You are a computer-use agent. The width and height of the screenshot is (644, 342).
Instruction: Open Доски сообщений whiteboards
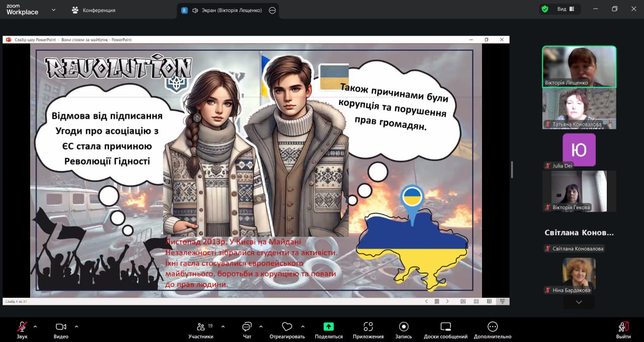pos(445,327)
